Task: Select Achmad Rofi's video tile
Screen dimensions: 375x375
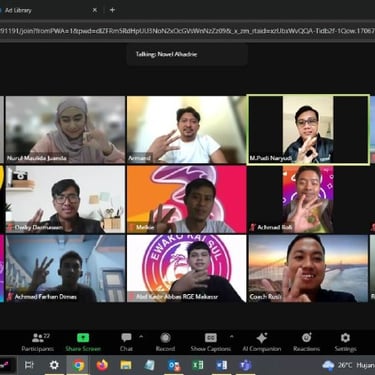Action: [x=308, y=199]
